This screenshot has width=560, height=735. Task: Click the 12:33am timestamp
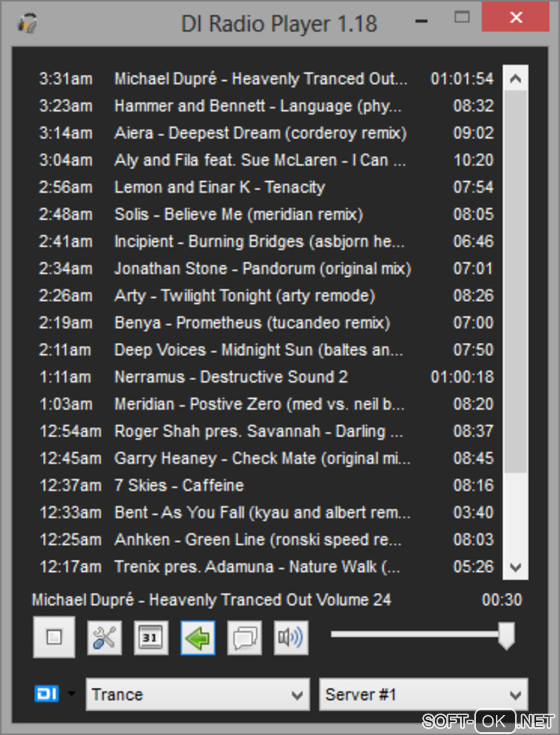(70, 512)
